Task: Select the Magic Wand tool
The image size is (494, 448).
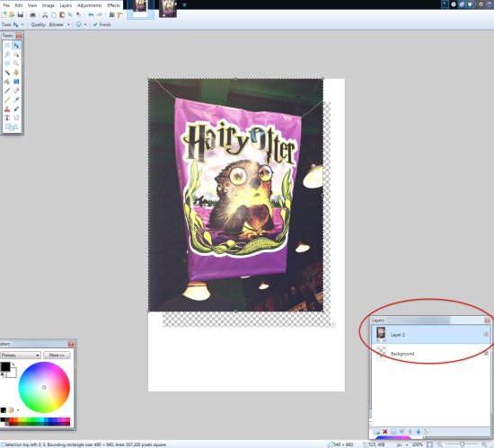Action: point(7,73)
